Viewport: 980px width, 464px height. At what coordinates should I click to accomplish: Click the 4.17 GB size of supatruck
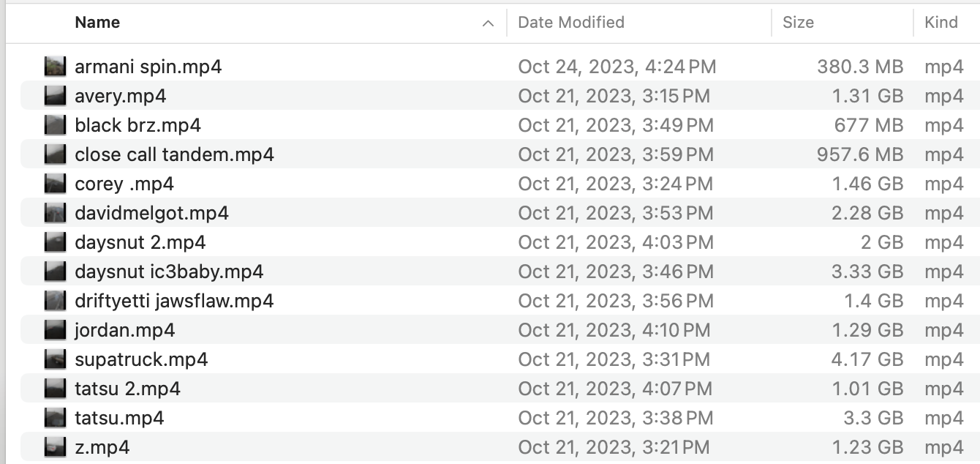click(x=867, y=359)
